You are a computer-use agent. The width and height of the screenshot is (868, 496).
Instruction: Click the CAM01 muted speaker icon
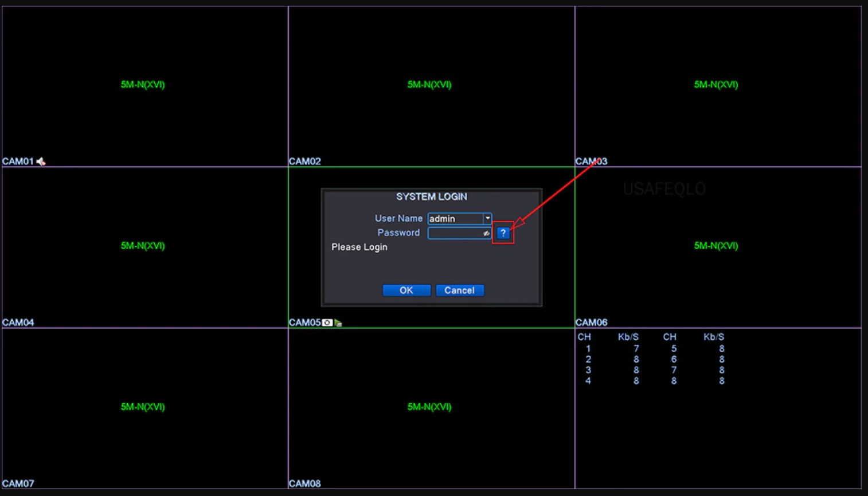tap(41, 162)
